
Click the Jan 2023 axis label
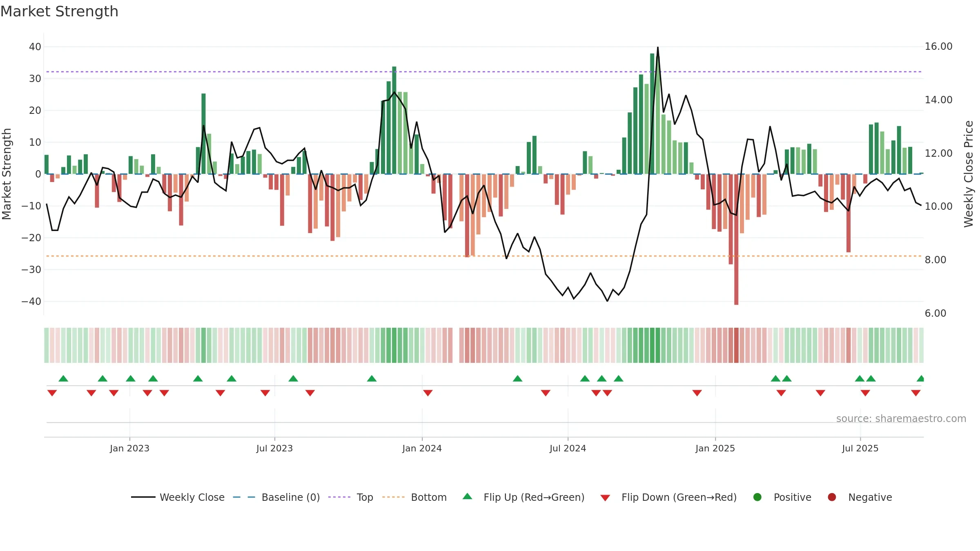coord(129,448)
